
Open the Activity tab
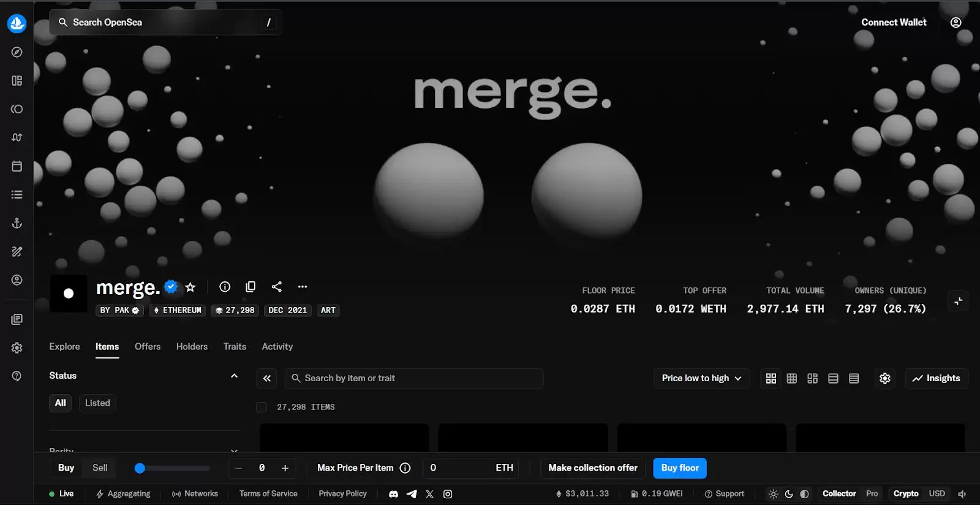[277, 347]
